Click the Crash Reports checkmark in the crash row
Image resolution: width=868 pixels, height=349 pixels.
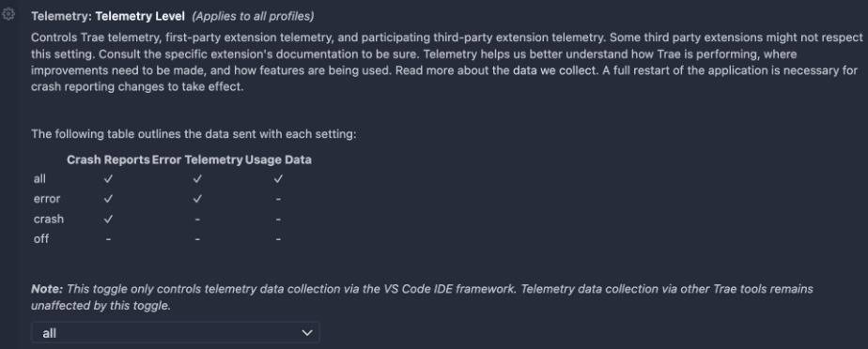[109, 219]
